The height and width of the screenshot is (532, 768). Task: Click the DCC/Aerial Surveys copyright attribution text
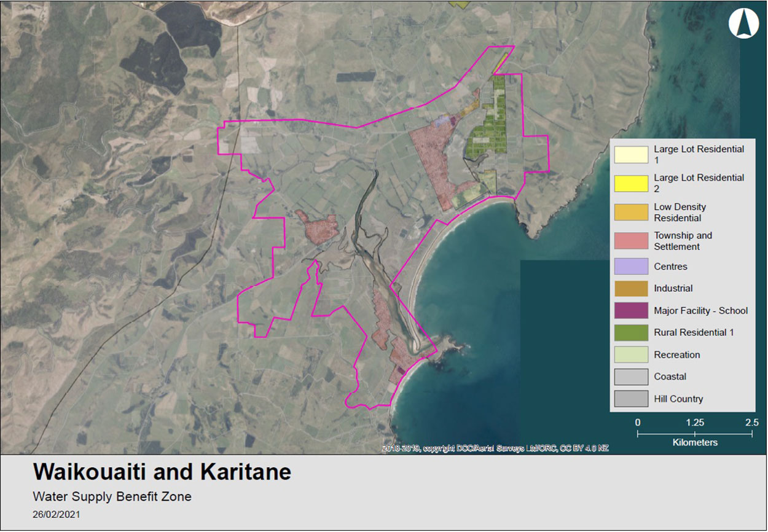pyautogui.click(x=495, y=448)
